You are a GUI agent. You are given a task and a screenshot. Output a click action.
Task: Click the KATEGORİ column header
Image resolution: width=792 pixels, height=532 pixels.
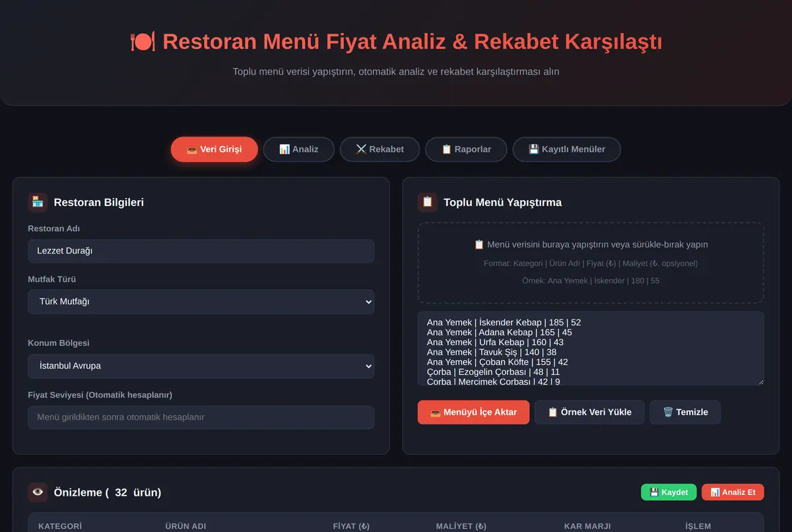[x=60, y=526]
